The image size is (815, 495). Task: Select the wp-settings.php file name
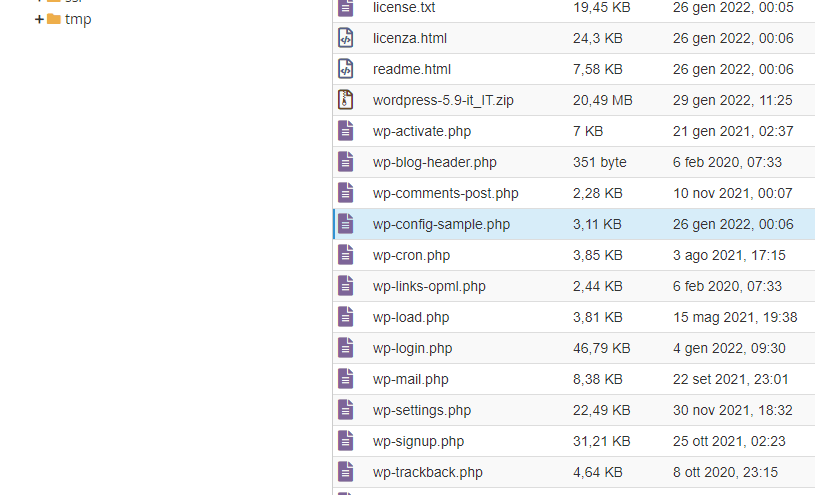[422, 411]
